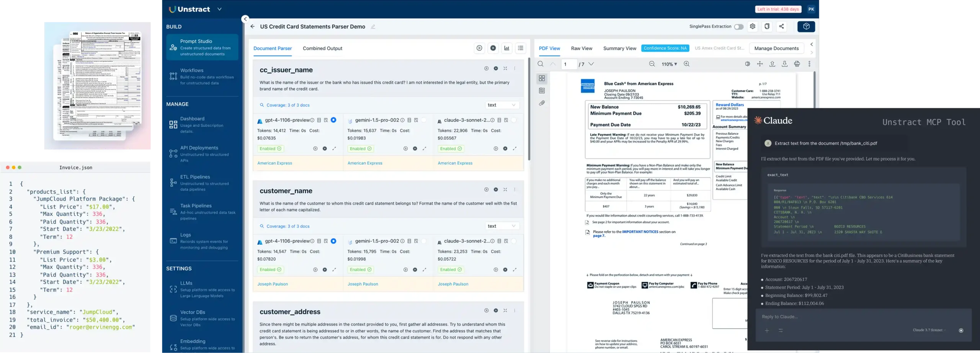Click add attachment plus in Claude window

pyautogui.click(x=767, y=330)
